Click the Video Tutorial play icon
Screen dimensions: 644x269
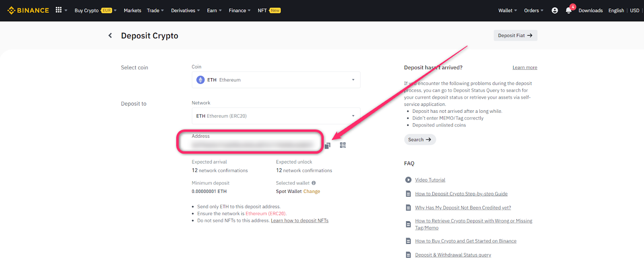(x=408, y=180)
